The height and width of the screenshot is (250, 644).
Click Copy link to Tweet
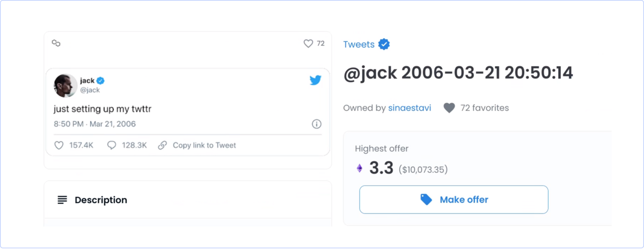point(204,145)
